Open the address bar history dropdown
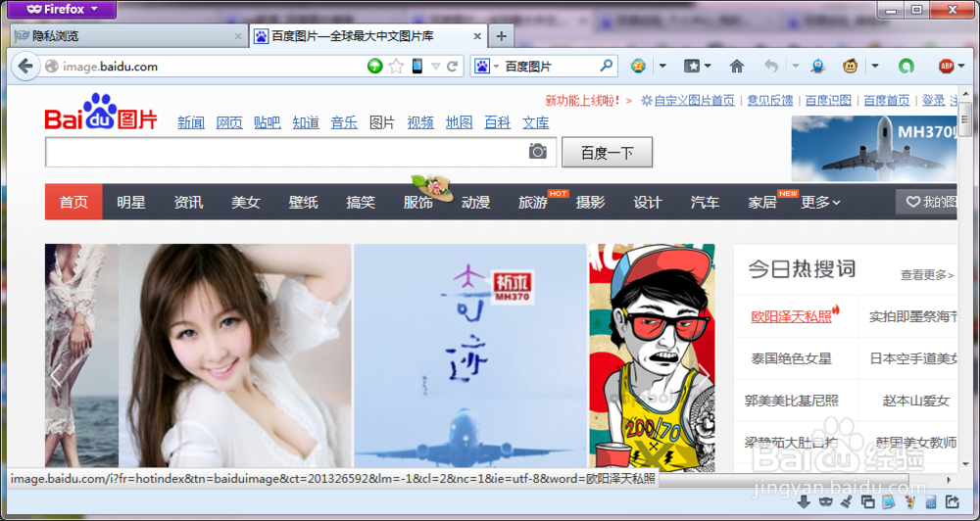 [x=436, y=67]
